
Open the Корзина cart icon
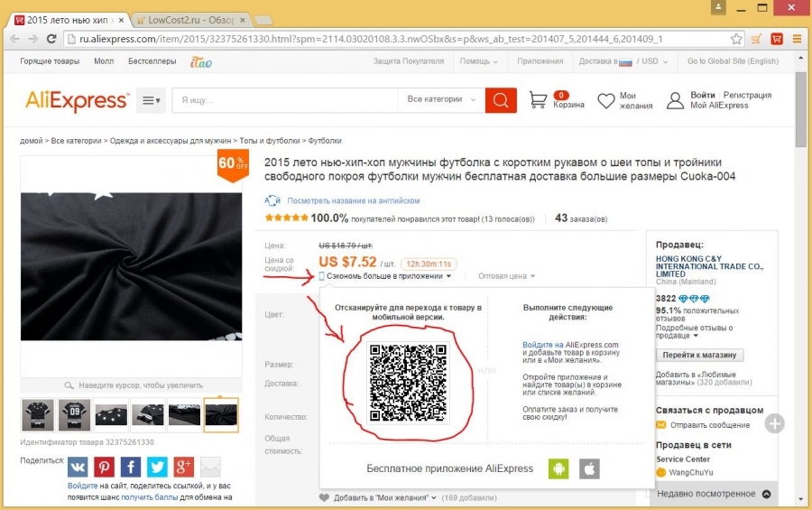tap(538, 99)
